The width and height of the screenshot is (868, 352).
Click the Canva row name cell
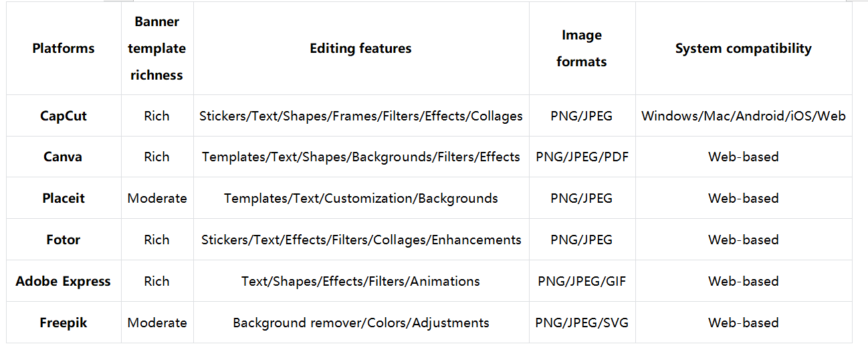(x=64, y=157)
